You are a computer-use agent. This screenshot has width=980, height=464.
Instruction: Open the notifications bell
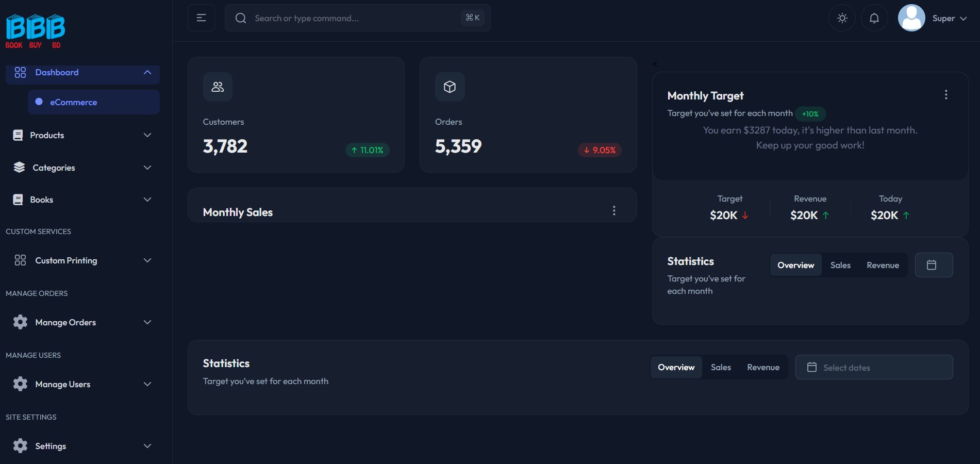tap(874, 18)
